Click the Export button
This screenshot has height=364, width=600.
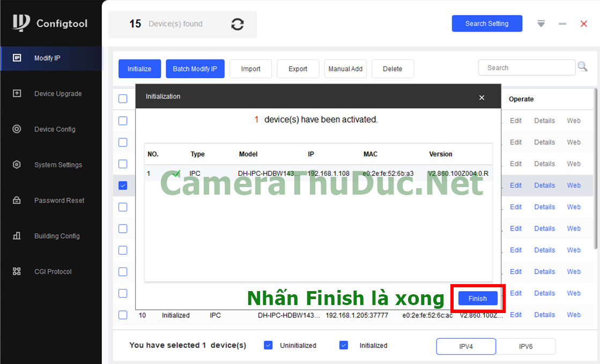coord(298,69)
